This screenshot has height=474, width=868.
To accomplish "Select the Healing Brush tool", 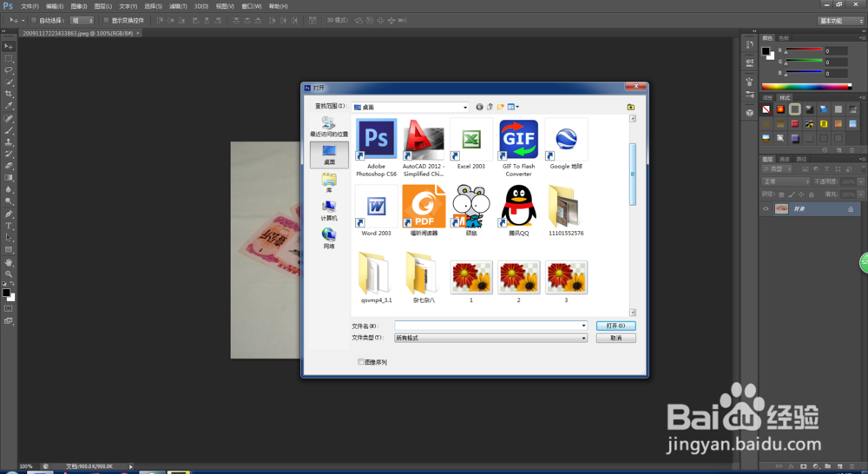I will tap(9, 118).
